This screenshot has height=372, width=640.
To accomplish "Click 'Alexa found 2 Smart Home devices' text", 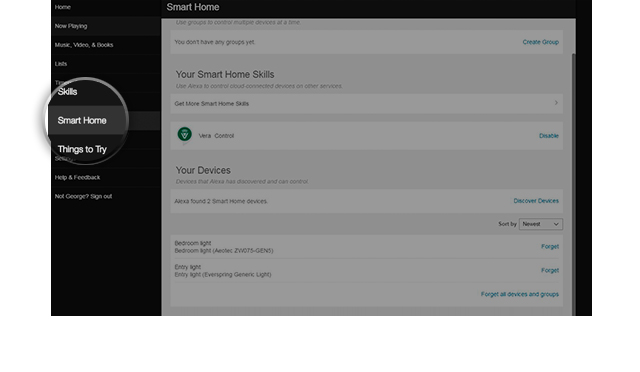I will pyautogui.click(x=221, y=201).
